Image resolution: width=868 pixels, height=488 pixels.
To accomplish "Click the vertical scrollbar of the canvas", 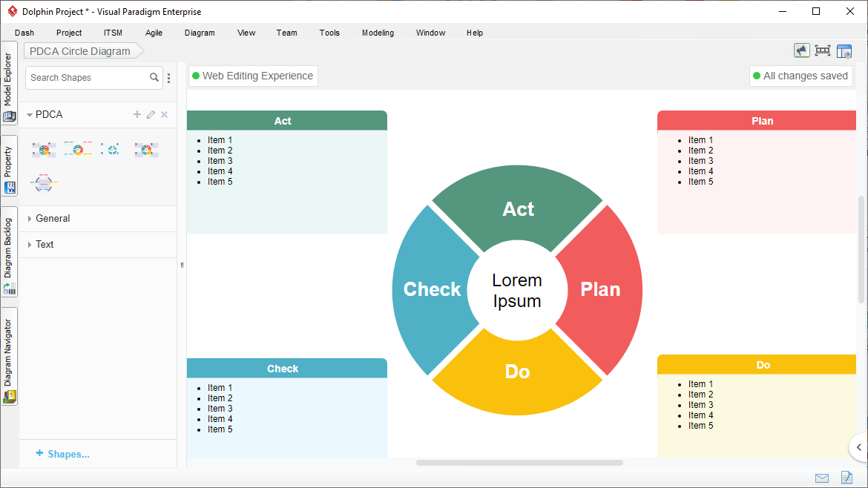I will (x=861, y=249).
